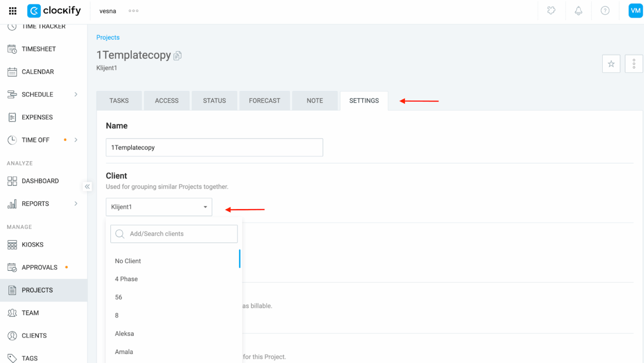Screen dimensions: 644x363
Task: Expand the Reports sidebar section
Action: pos(36,204)
